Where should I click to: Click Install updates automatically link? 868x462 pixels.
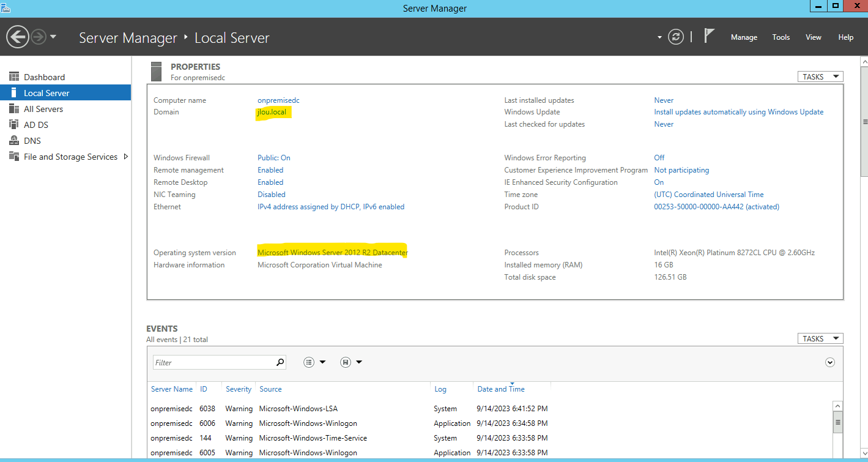pos(739,112)
